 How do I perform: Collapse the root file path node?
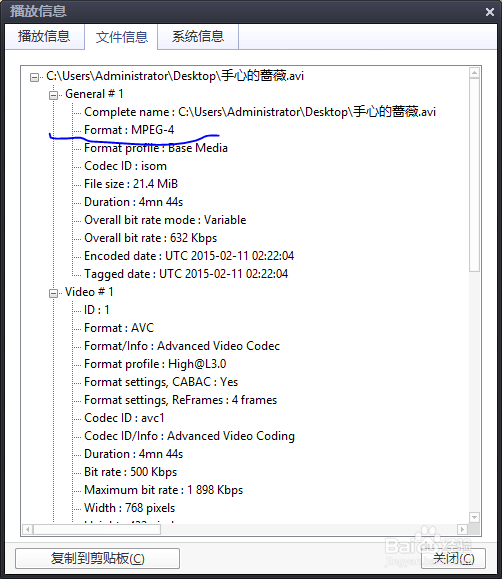[x=34, y=77]
